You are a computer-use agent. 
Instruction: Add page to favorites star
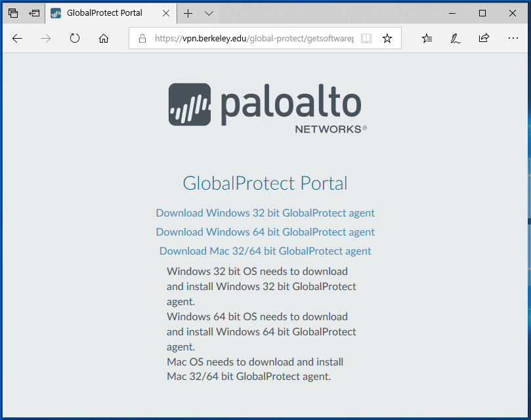click(387, 38)
